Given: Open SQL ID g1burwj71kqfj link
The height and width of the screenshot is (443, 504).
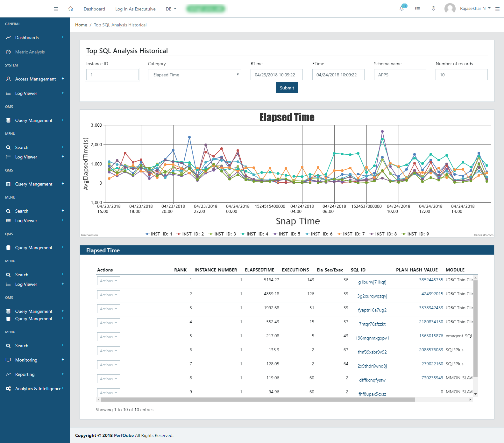Looking at the screenshot, I should point(372,282).
